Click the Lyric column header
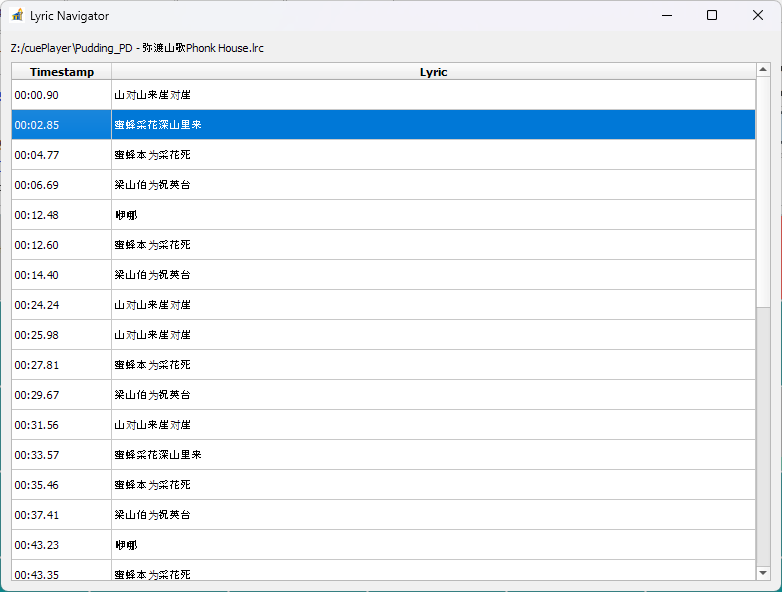The height and width of the screenshot is (592, 782). pyautogui.click(x=433, y=72)
